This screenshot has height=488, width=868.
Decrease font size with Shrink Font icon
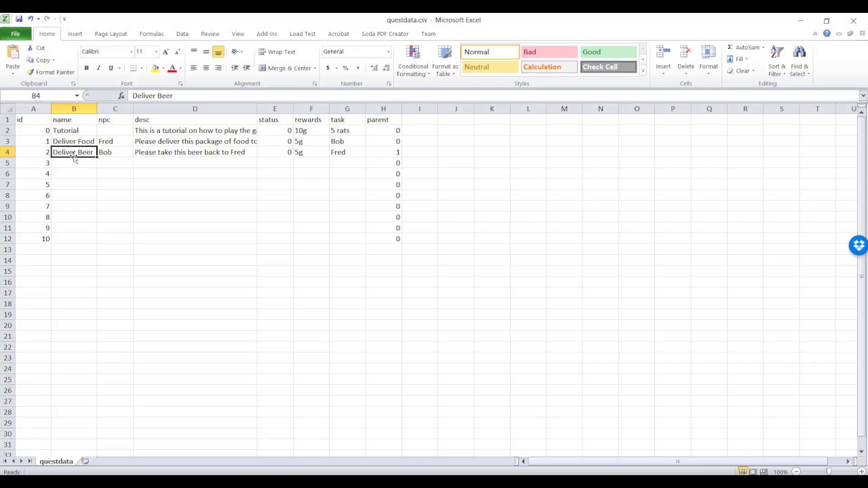pyautogui.click(x=177, y=52)
